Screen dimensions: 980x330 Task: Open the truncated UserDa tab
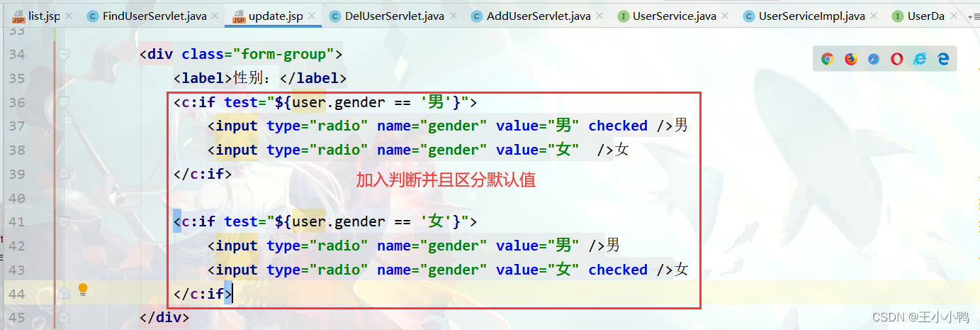click(925, 16)
